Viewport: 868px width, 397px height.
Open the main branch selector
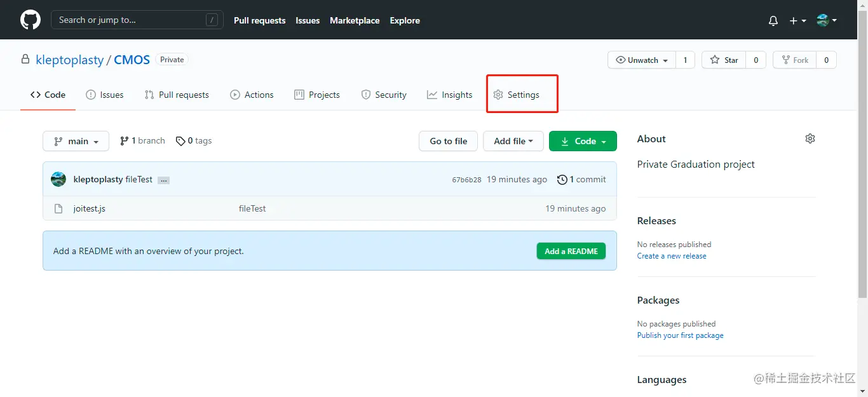coord(76,141)
